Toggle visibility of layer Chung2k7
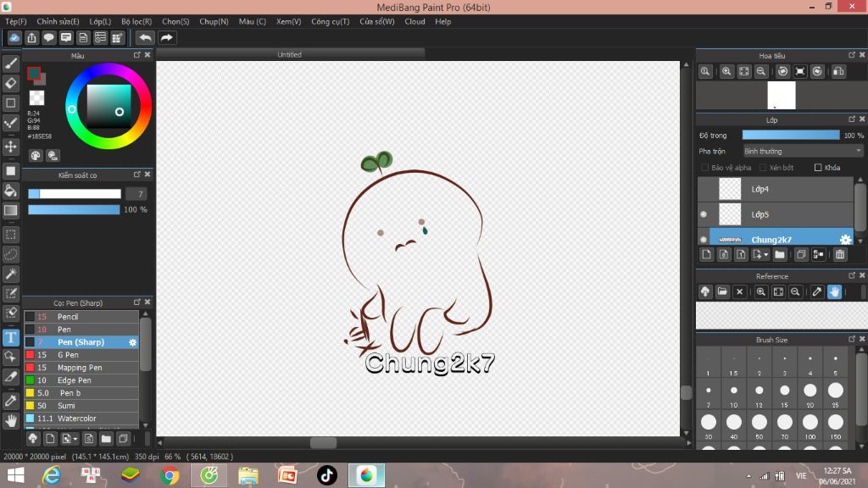Image resolution: width=868 pixels, height=488 pixels. 704,240
